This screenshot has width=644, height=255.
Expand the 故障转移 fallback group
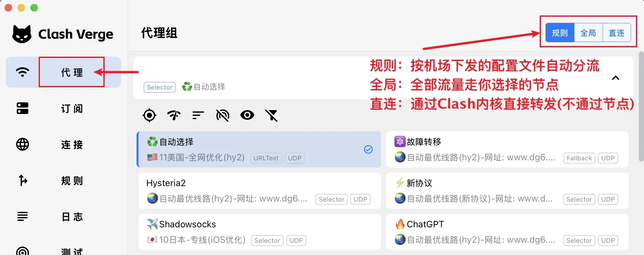pos(507,149)
